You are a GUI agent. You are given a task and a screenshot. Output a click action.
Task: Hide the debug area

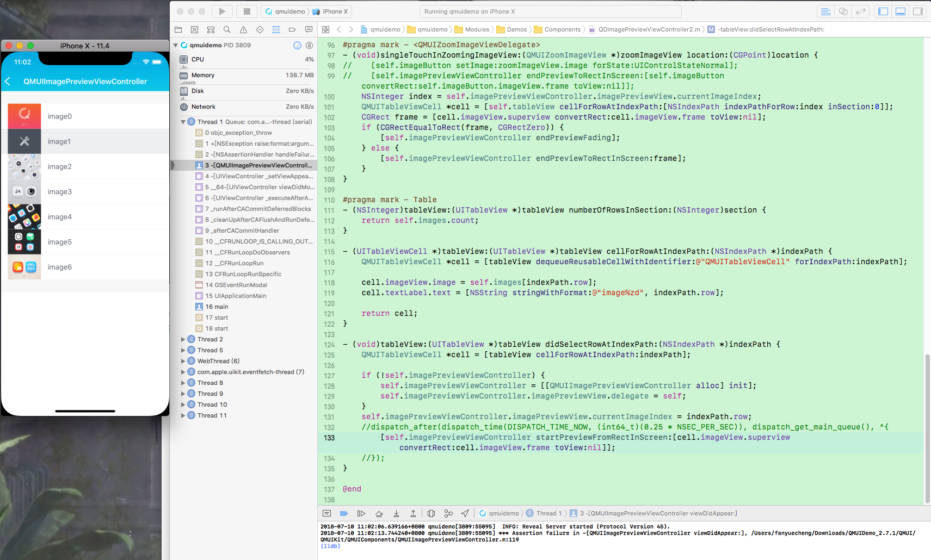coord(327,513)
